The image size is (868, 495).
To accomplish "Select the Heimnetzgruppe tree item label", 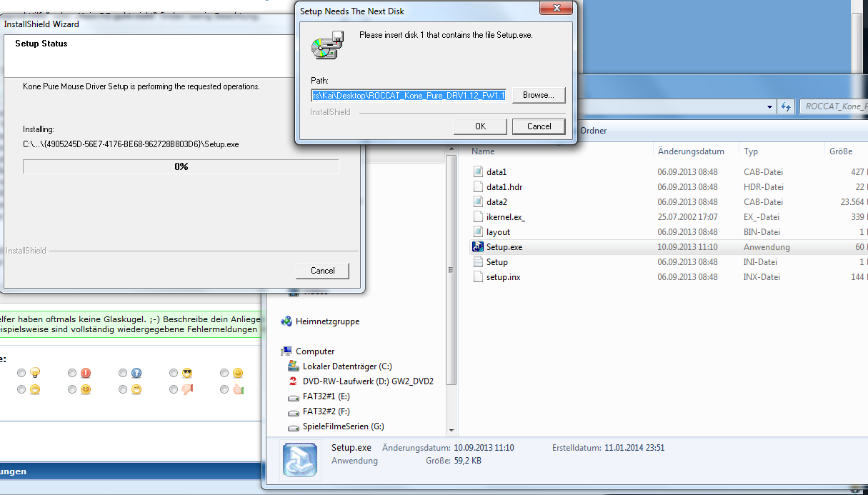I will click(x=327, y=321).
